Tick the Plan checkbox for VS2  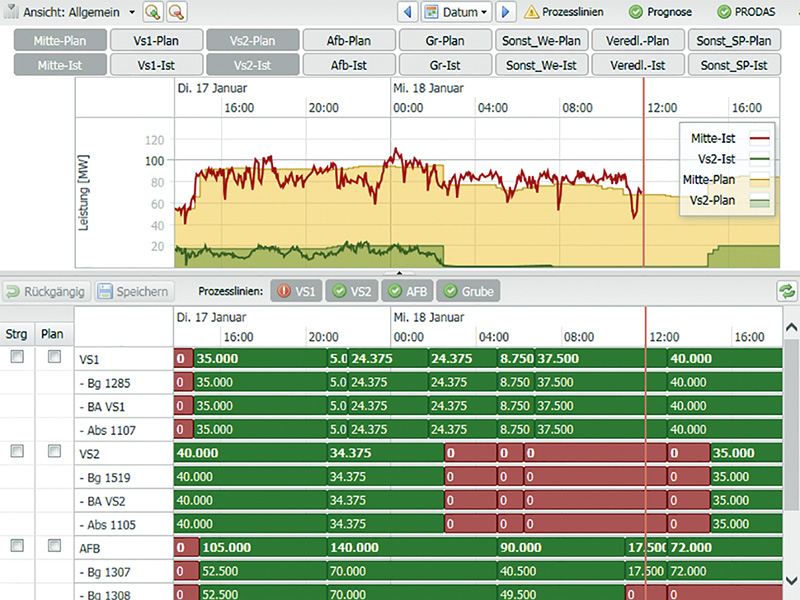(x=54, y=452)
